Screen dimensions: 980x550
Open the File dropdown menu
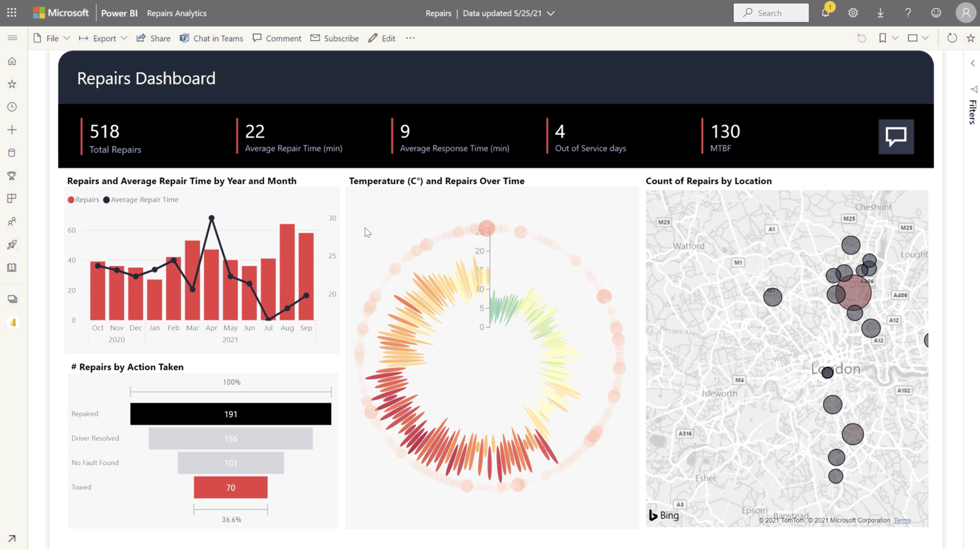click(x=52, y=38)
